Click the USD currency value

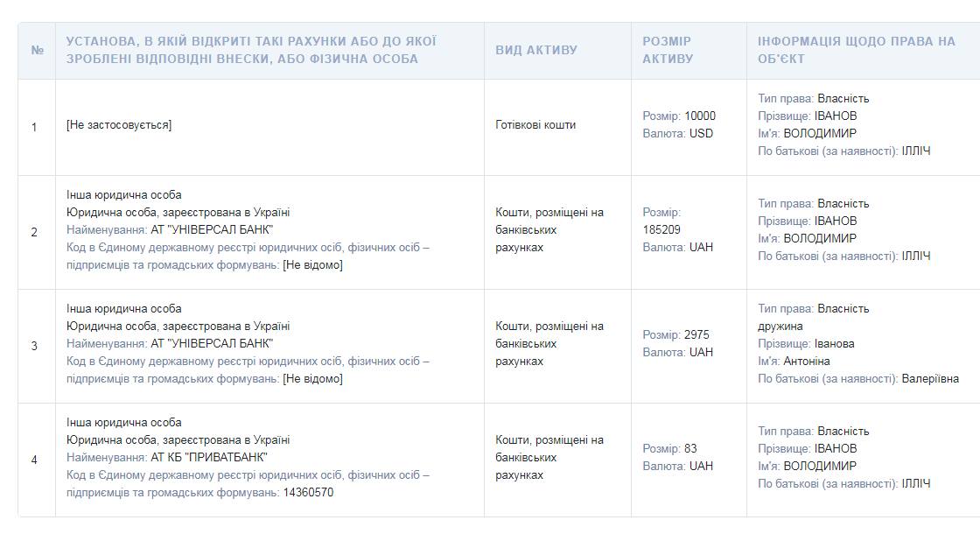[x=701, y=134]
